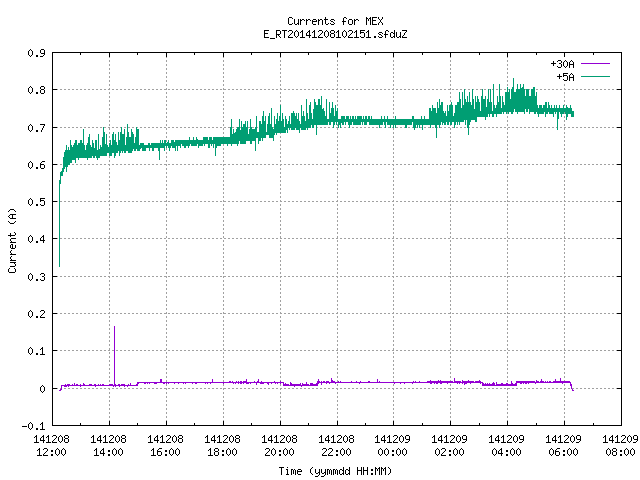Click the green +5A curve's initial dip at 0.33
Screen dimensions: 640x480
(60, 266)
